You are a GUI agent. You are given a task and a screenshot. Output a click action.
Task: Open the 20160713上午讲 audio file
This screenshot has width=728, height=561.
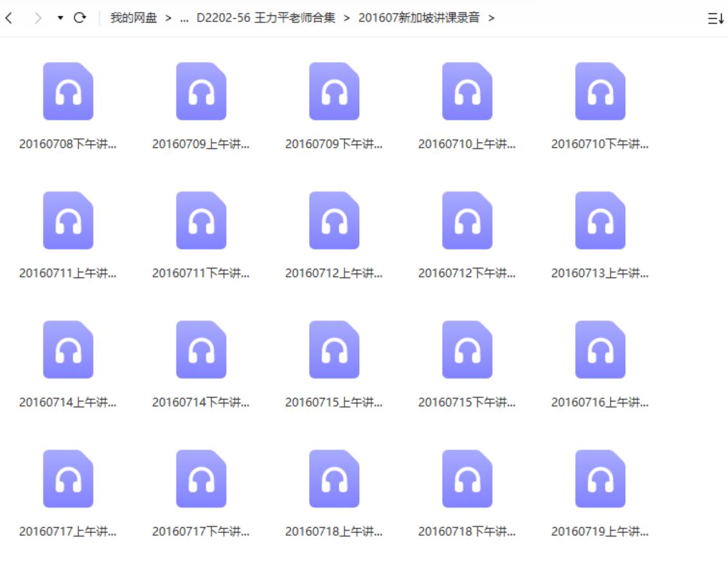[599, 220]
